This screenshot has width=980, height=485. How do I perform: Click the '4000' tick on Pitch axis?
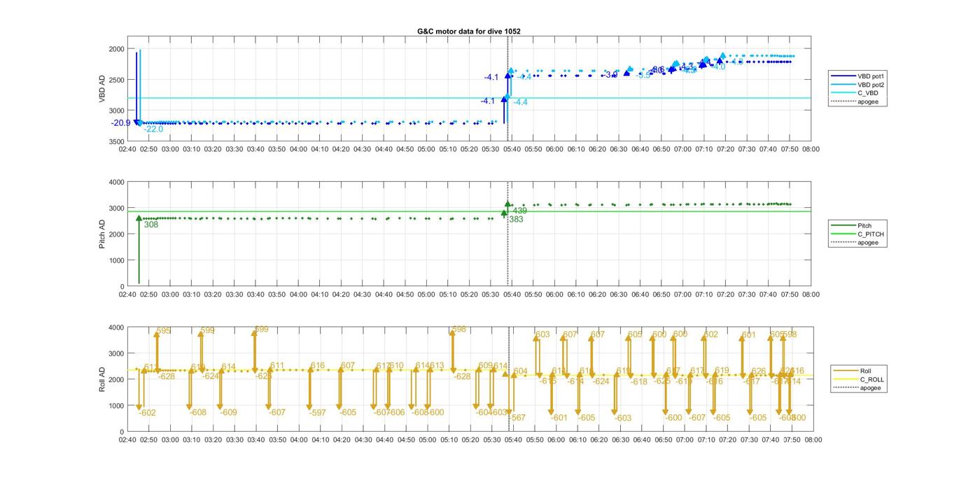click(116, 182)
